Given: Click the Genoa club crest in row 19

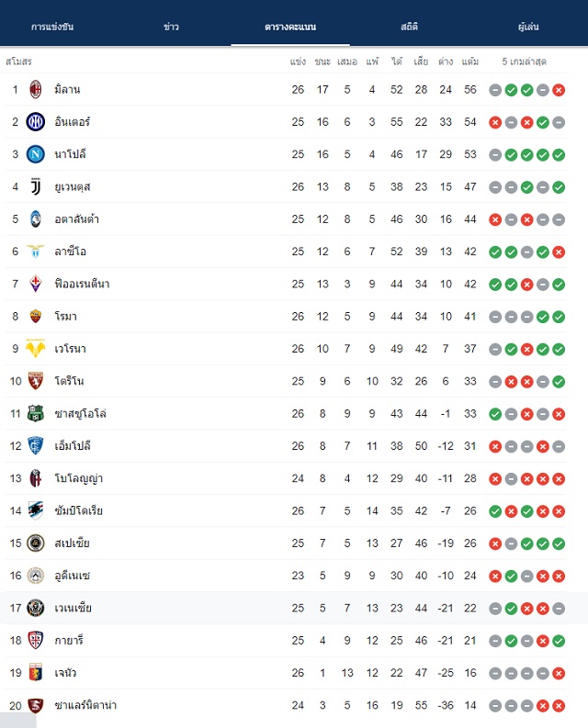Looking at the screenshot, I should point(35,673).
